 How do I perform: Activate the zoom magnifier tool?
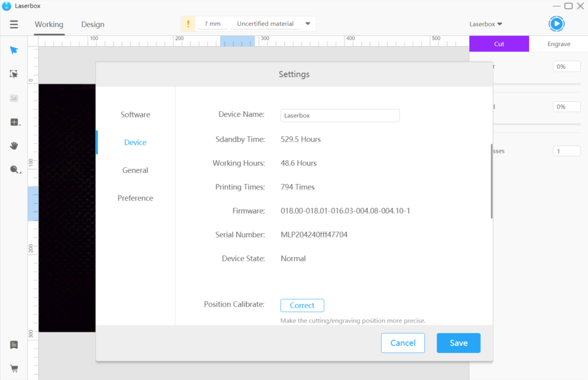pyautogui.click(x=14, y=170)
